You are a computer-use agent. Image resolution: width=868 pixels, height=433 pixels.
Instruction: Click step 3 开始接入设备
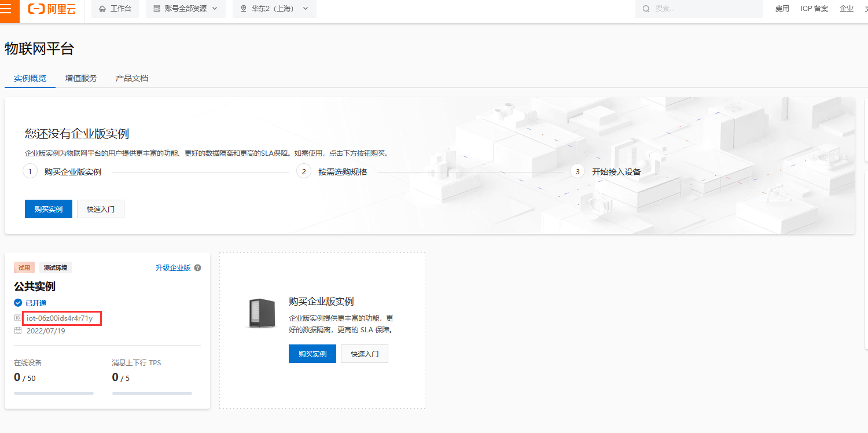(616, 172)
